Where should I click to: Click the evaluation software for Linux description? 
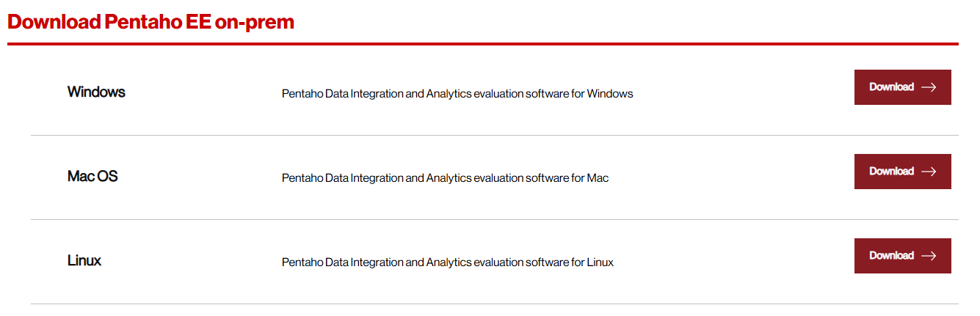tap(447, 262)
